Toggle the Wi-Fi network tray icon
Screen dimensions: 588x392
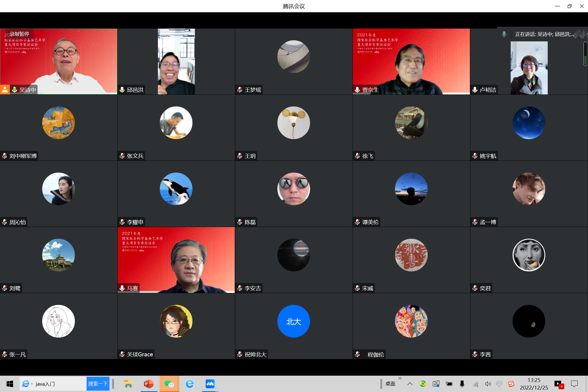(x=476, y=384)
